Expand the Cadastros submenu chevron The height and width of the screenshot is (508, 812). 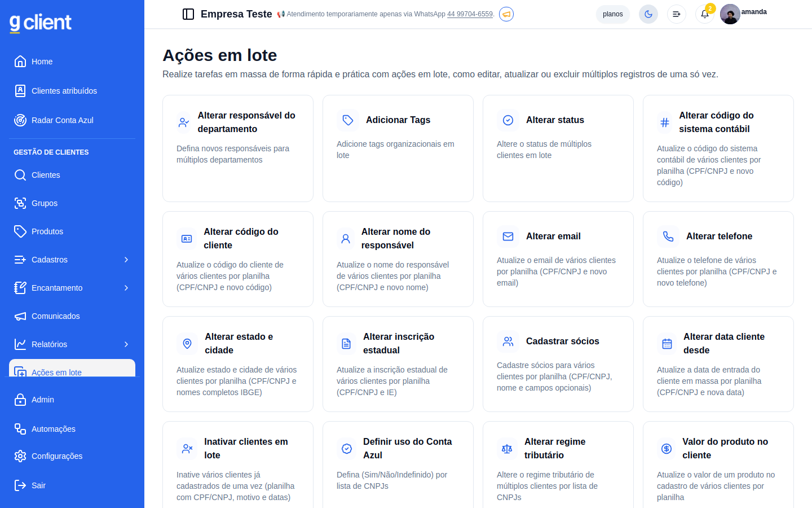pos(126,260)
